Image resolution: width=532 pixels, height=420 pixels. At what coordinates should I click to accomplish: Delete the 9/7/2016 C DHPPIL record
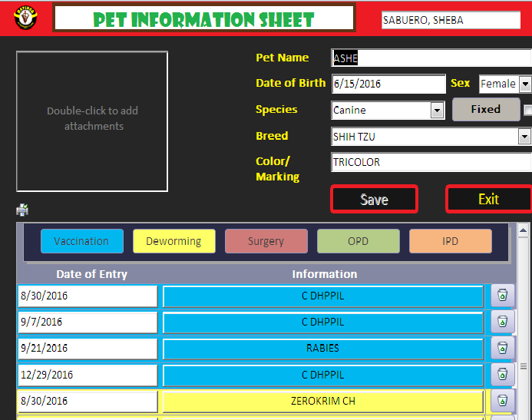[x=502, y=322]
